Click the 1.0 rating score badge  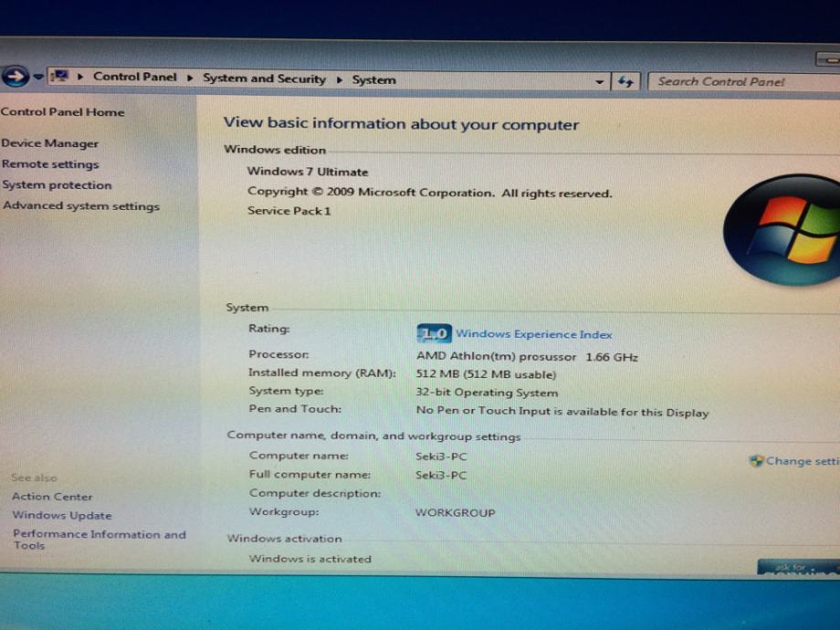tap(434, 334)
